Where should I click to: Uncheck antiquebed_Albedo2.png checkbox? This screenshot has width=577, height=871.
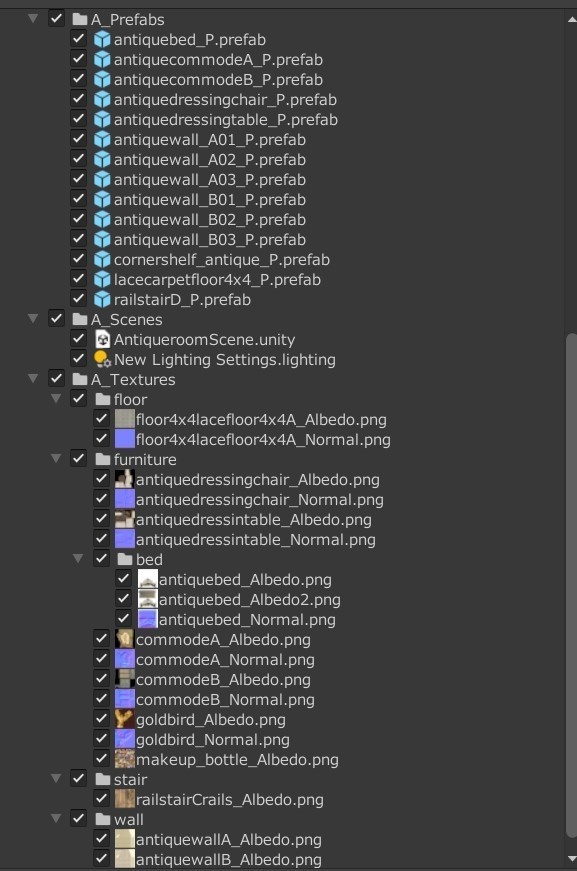[123, 598]
